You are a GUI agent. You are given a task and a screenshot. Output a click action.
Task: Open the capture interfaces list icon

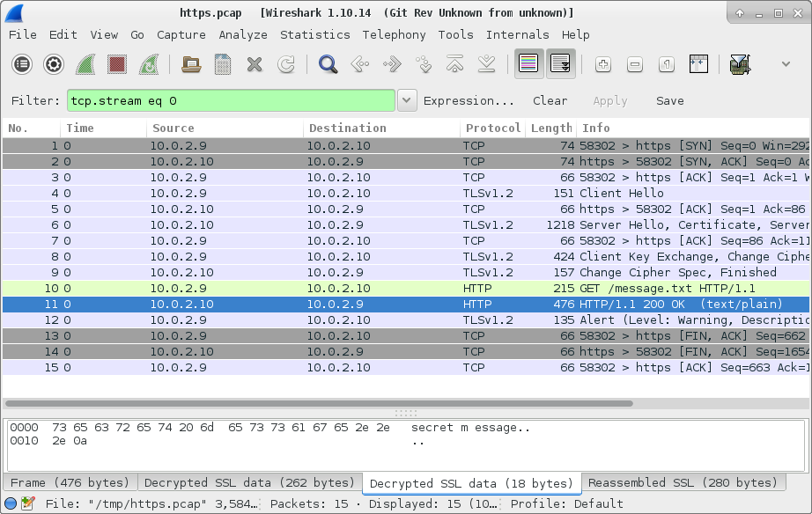[x=22, y=65]
